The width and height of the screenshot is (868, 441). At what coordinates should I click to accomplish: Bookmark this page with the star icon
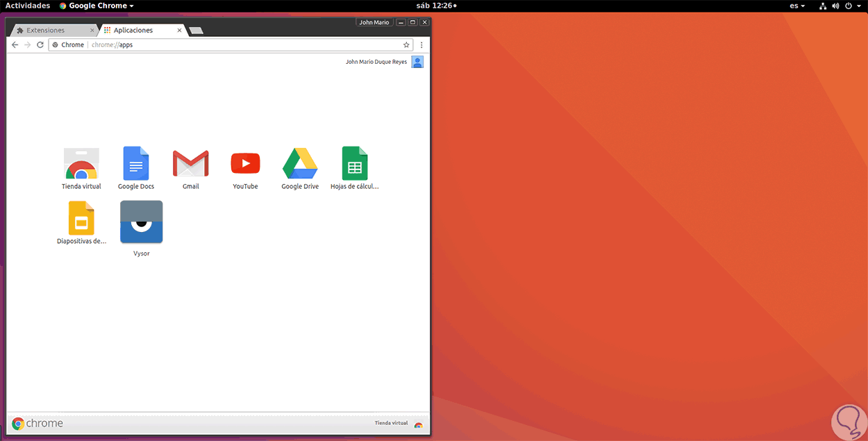pyautogui.click(x=407, y=44)
